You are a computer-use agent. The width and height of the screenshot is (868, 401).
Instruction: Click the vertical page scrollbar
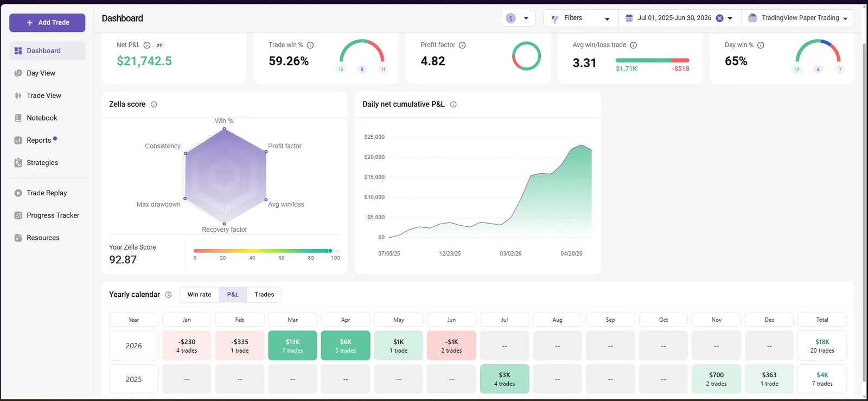pos(864,212)
